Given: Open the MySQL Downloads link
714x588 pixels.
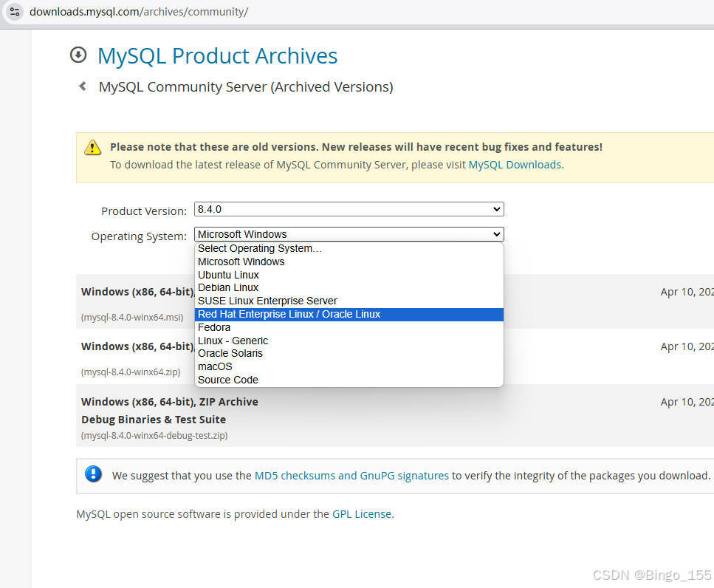Looking at the screenshot, I should click(x=515, y=165).
